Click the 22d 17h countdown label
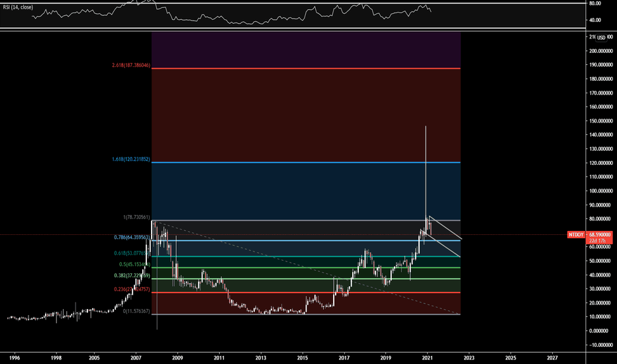Screen dimensions: 617x364 pyautogui.click(x=597, y=240)
